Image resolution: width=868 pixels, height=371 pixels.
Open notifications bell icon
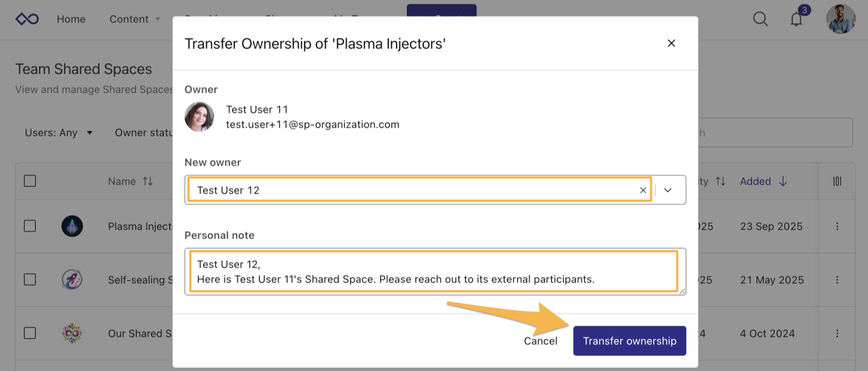pos(797,19)
